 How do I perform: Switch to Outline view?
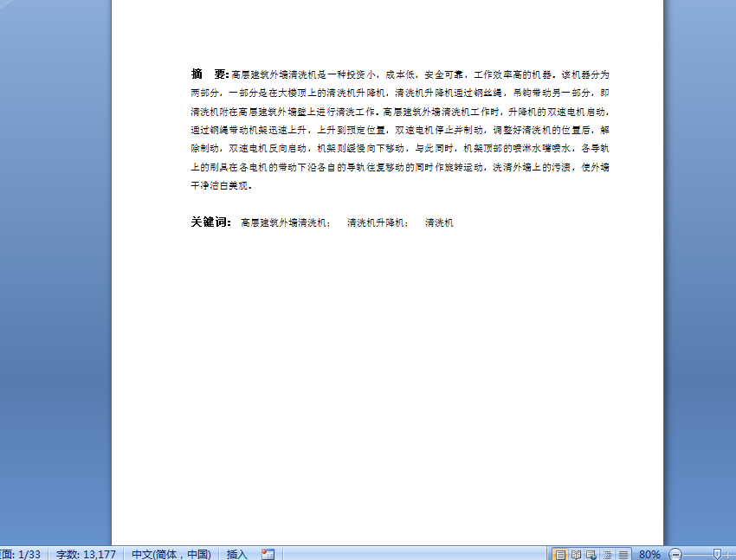point(607,555)
